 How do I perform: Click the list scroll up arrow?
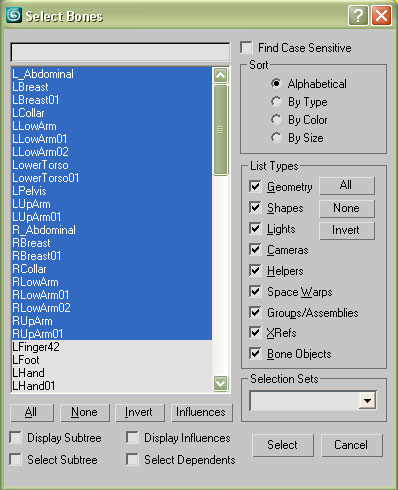pos(220,75)
